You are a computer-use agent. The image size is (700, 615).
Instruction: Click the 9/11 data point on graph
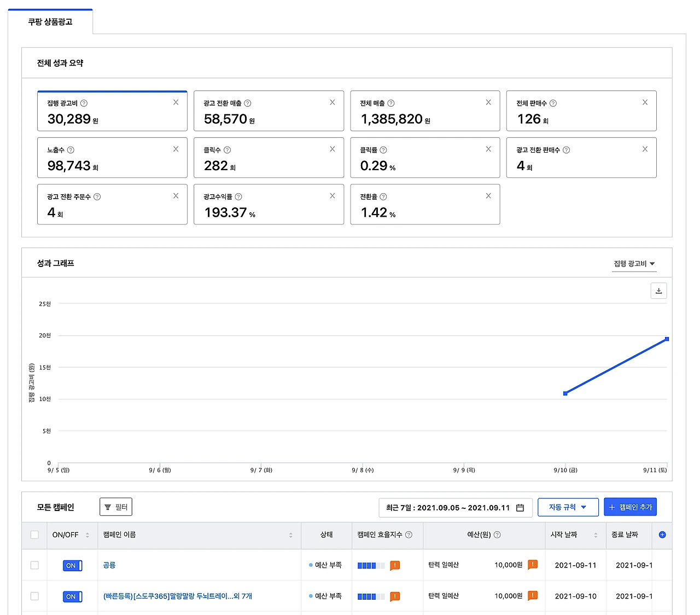point(667,339)
